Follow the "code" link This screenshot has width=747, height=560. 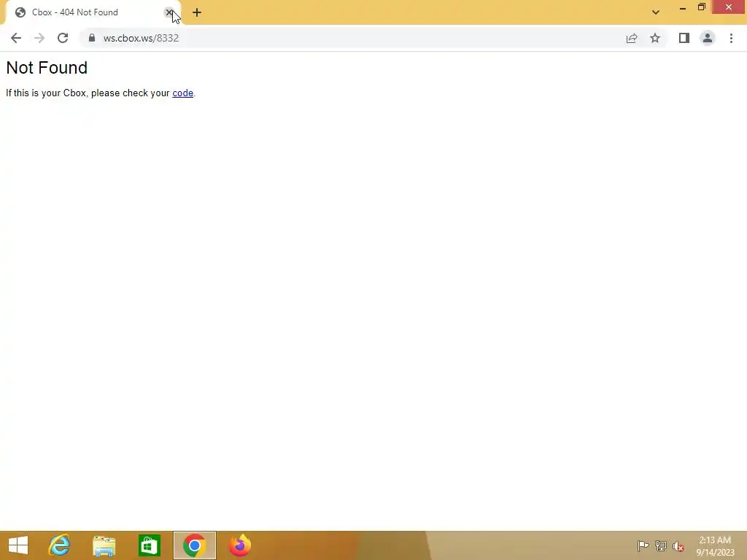(183, 93)
